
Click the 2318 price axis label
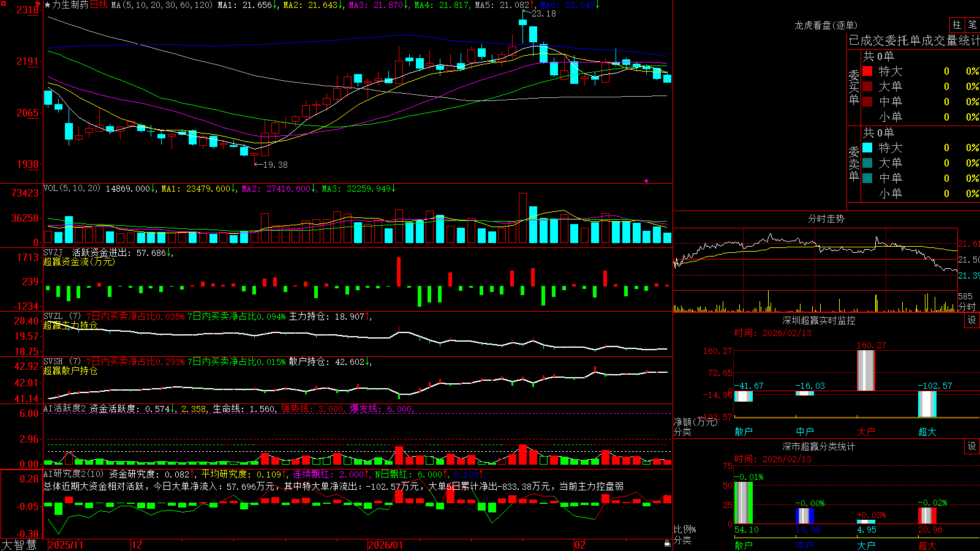[28, 10]
